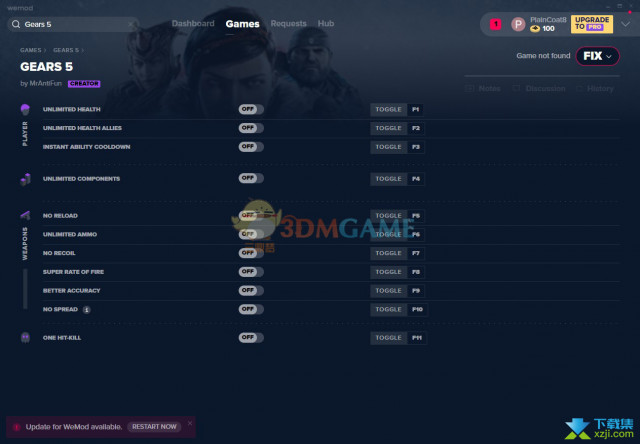
Task: Change F8 hotkey for Super Rate of Fire
Action: click(x=416, y=272)
